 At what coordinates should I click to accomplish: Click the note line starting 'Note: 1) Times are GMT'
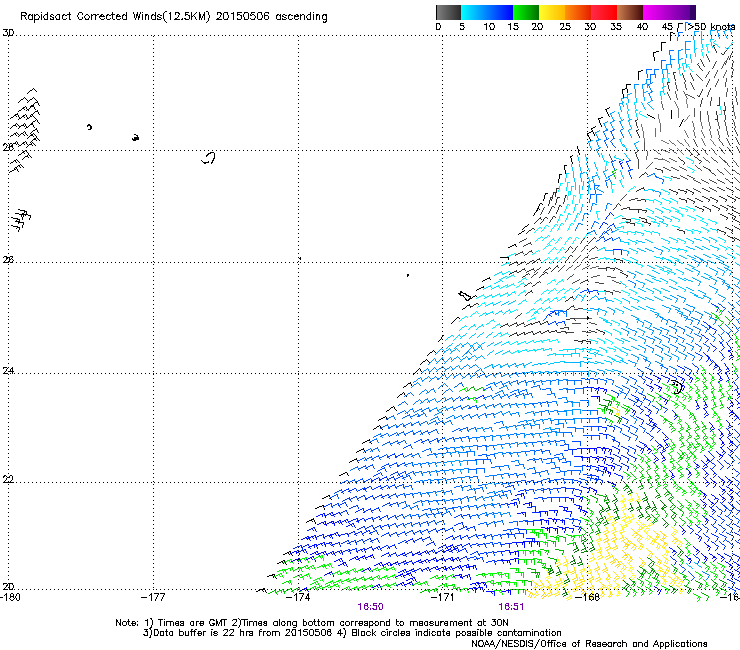pyautogui.click(x=311, y=623)
